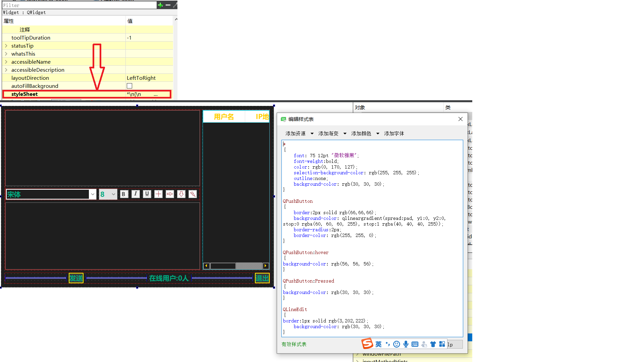Screen dimensions: 644x362
Task: Toggle the autoFillBackground checkbox
Action: pyautogui.click(x=129, y=86)
